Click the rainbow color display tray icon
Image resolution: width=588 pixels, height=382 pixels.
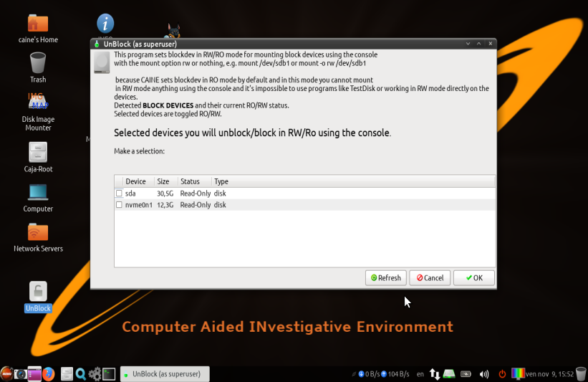[x=519, y=374]
